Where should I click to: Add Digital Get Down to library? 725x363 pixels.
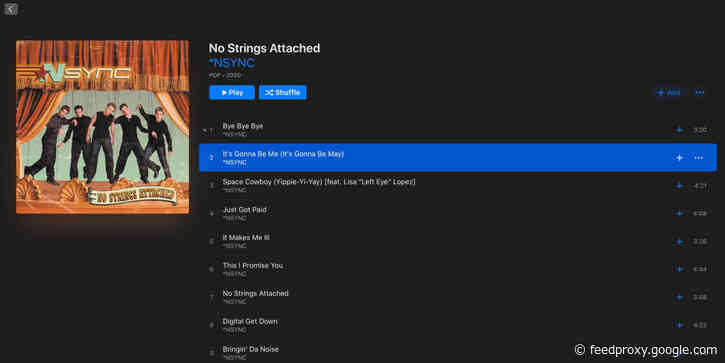pos(679,325)
